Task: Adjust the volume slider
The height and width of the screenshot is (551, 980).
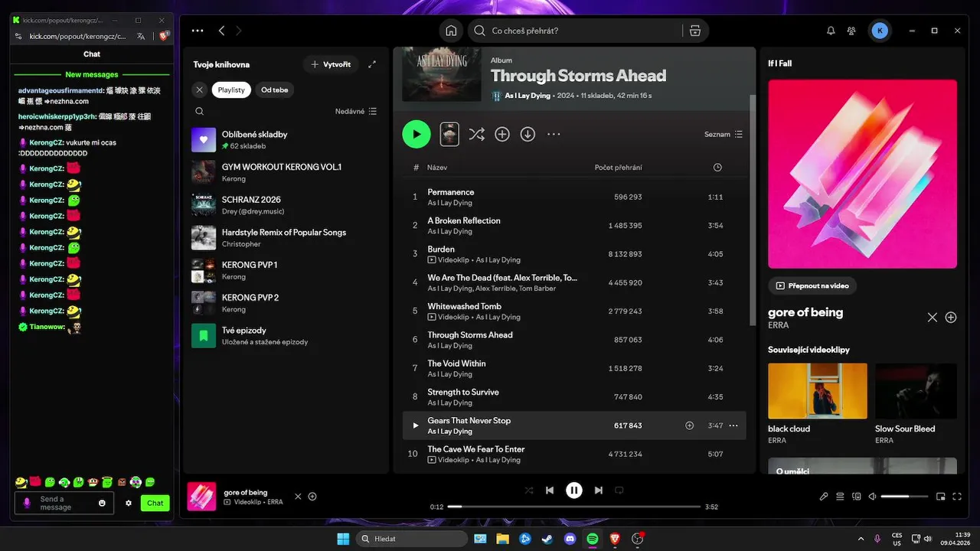Action: pos(903,497)
